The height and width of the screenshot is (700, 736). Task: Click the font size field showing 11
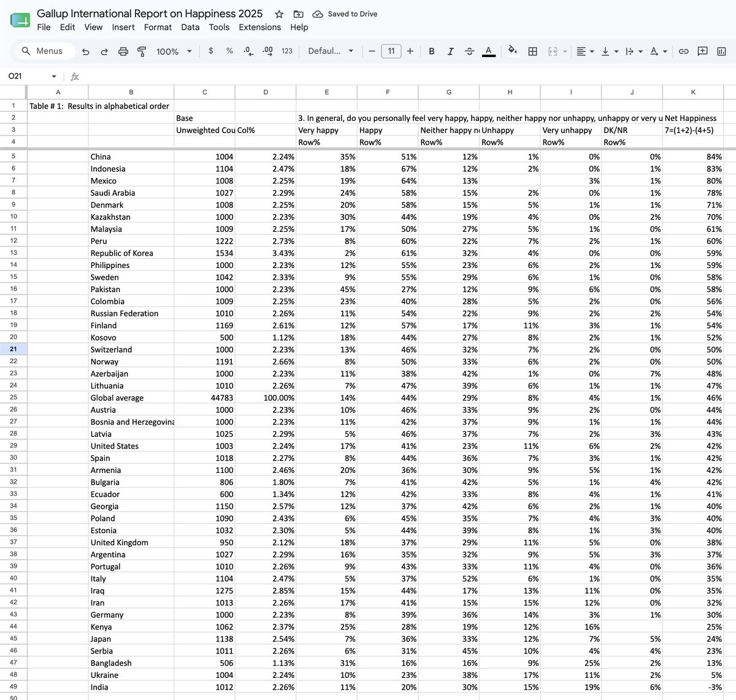391,51
